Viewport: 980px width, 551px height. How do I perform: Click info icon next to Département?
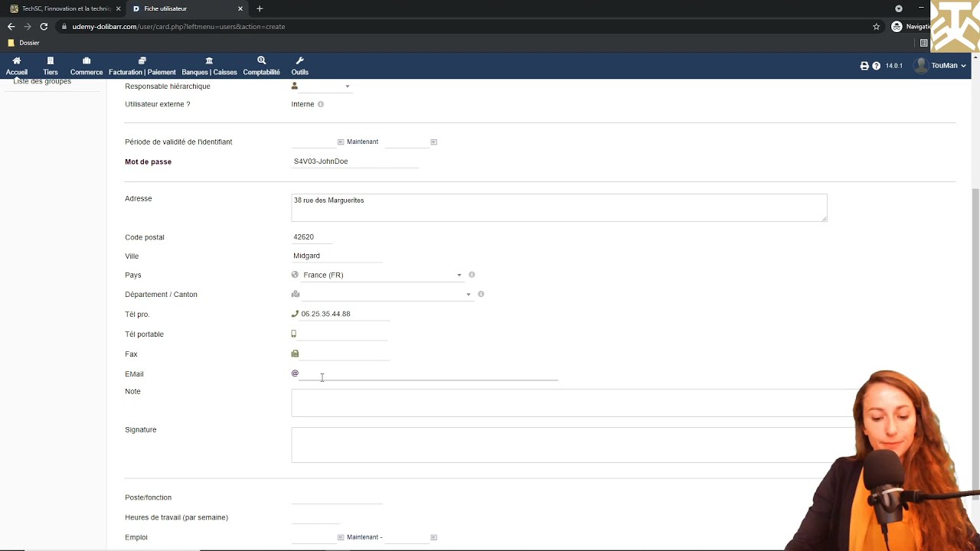point(481,294)
